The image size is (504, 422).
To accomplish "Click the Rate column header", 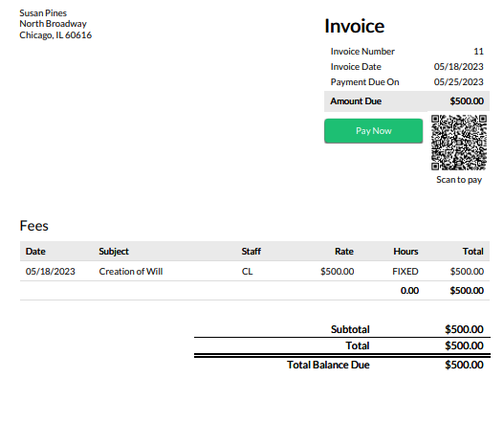I will tap(344, 252).
